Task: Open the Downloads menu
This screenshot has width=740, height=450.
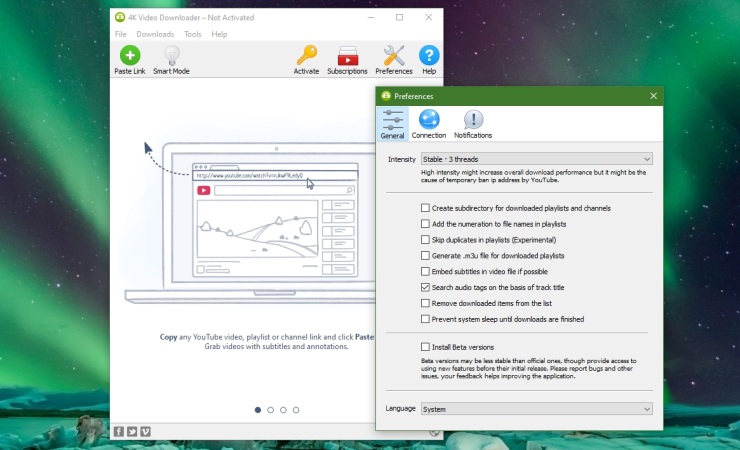Action: (x=155, y=34)
